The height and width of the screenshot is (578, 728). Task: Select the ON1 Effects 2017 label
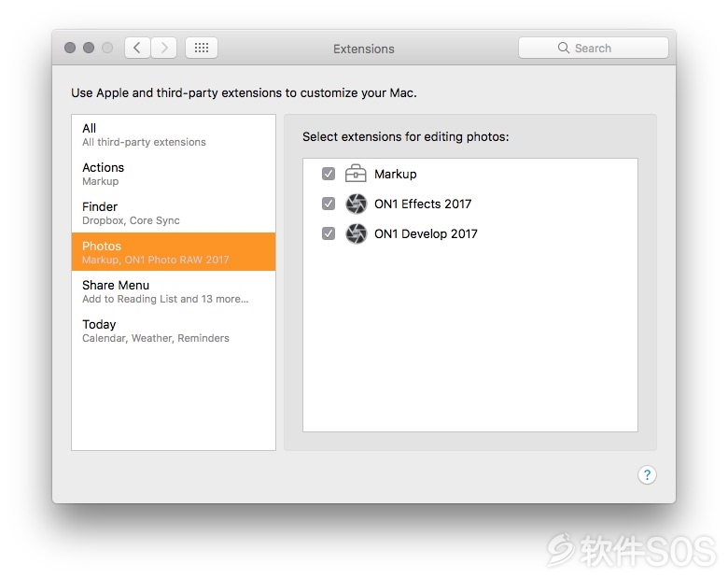[423, 204]
